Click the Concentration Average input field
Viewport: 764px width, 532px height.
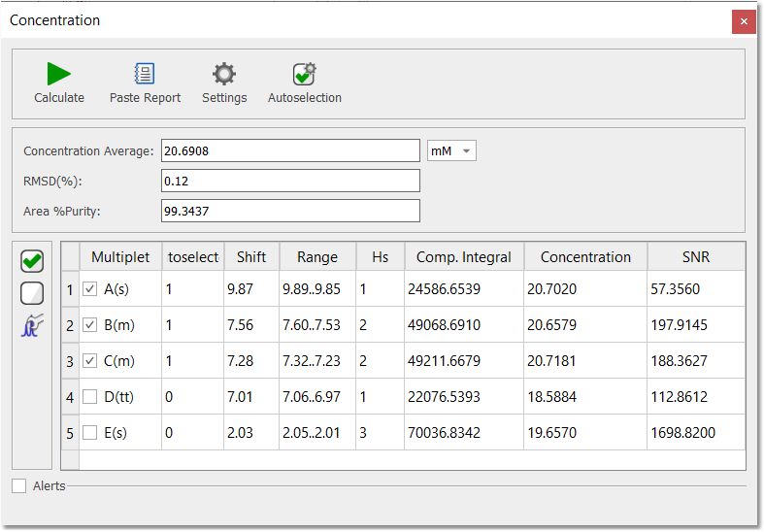point(290,151)
